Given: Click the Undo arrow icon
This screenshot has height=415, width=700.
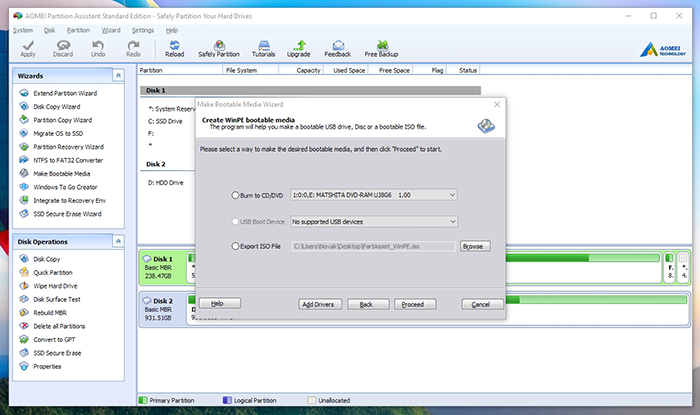Looking at the screenshot, I should (98, 49).
